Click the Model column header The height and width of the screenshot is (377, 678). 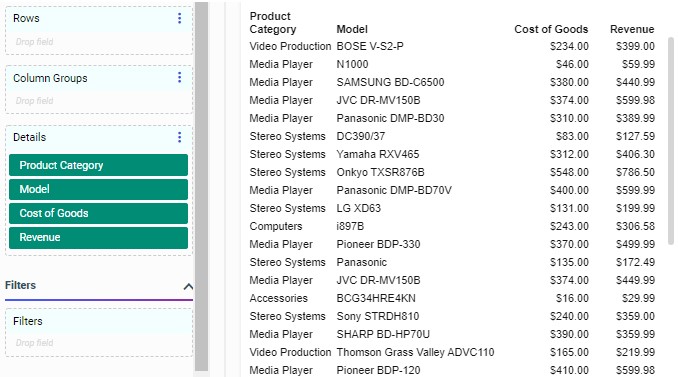(352, 29)
